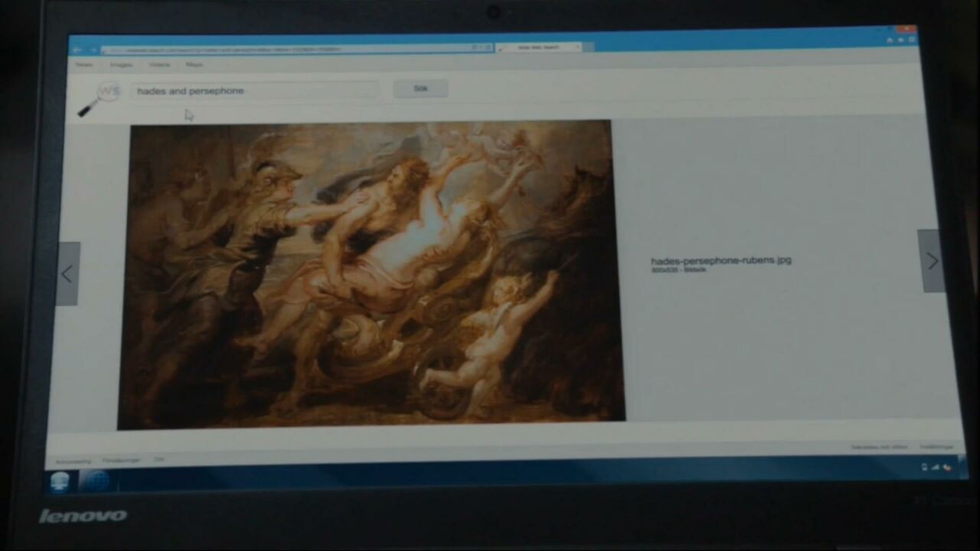Click the browser back arrow button
The width and height of the screenshot is (980, 551).
coord(77,50)
